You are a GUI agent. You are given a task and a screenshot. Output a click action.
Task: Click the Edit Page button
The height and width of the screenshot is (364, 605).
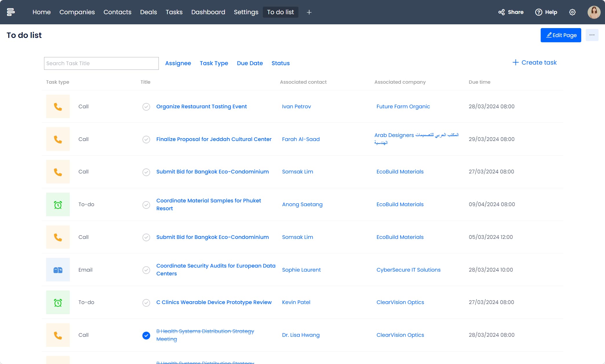(x=561, y=35)
